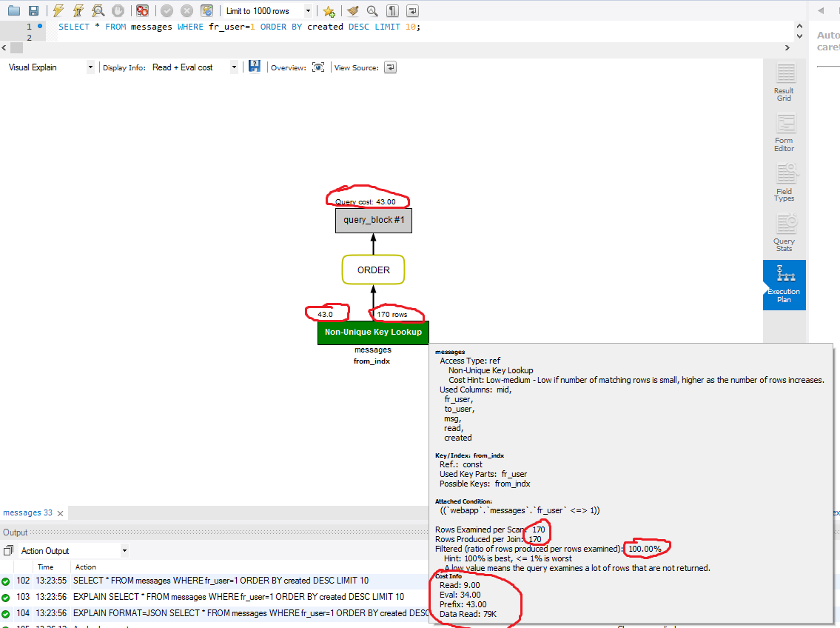This screenshot has height=628, width=840.
Task: Click the Overview eye icon
Action: (318, 67)
